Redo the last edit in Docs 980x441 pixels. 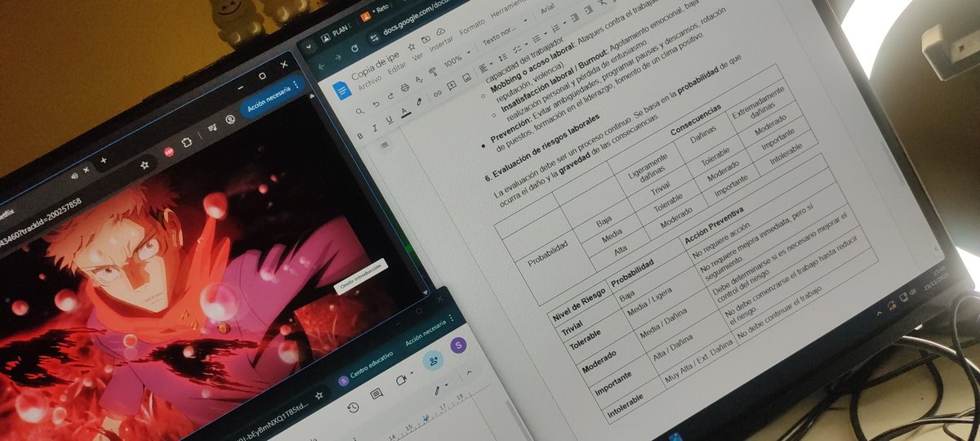pyautogui.click(x=390, y=96)
